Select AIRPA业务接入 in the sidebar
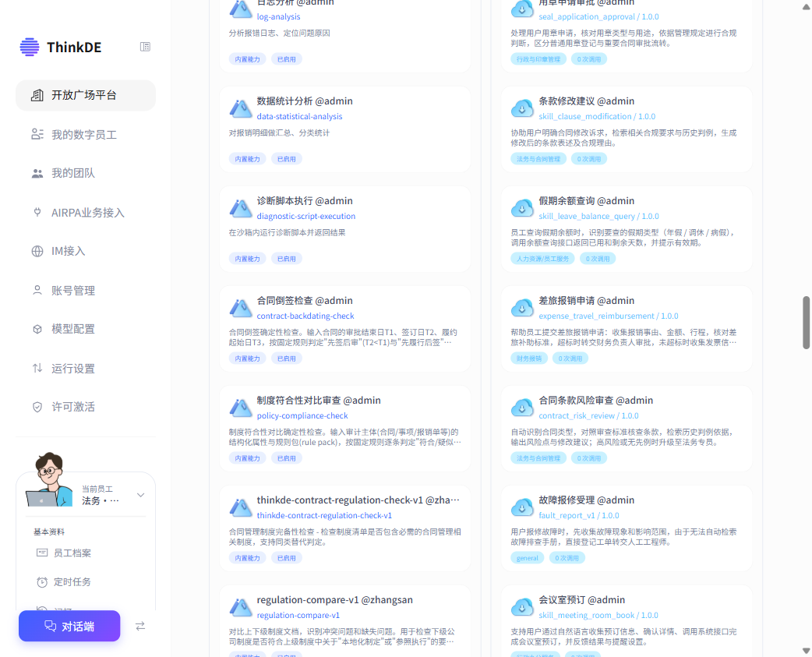Viewport: 812px width, 657px height. click(86, 213)
